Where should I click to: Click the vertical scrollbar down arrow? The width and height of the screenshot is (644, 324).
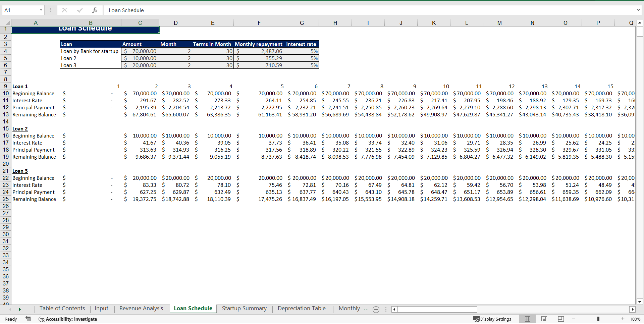640,302
